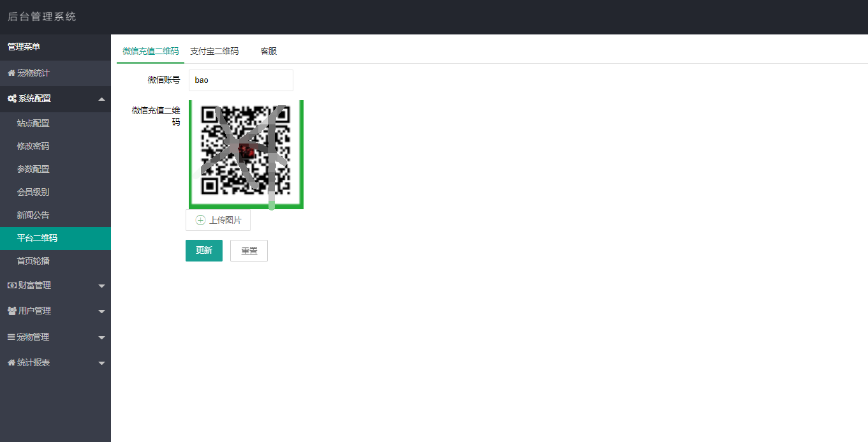
Task: Click the 后台管理系统 header title
Action: click(x=42, y=17)
